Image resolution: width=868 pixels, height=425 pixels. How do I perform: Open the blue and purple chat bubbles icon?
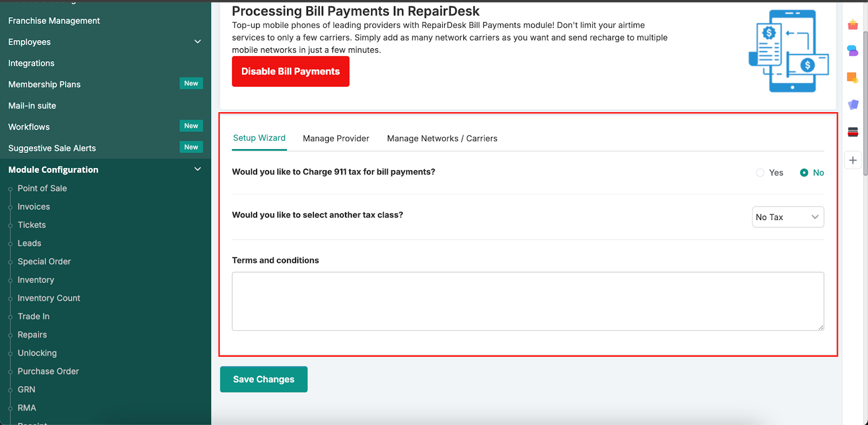pyautogui.click(x=853, y=51)
